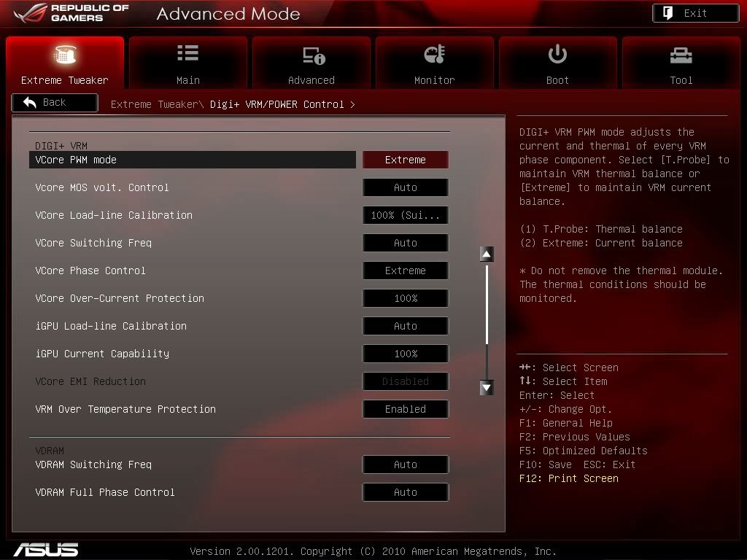The width and height of the screenshot is (747, 560).
Task: Click the Main list icon
Action: click(x=187, y=53)
